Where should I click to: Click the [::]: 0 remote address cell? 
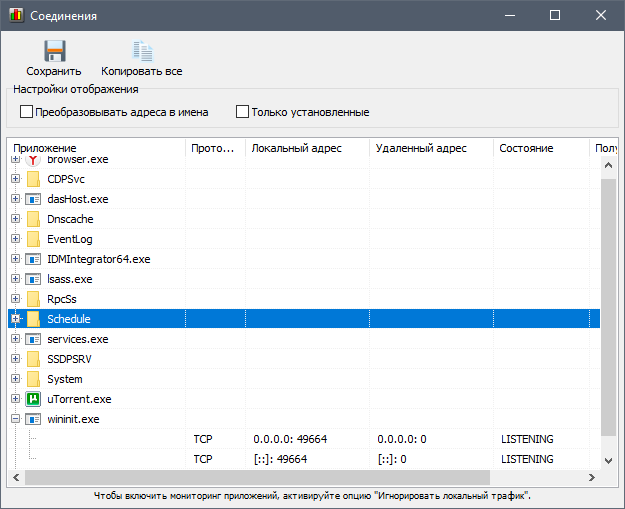(x=392, y=459)
